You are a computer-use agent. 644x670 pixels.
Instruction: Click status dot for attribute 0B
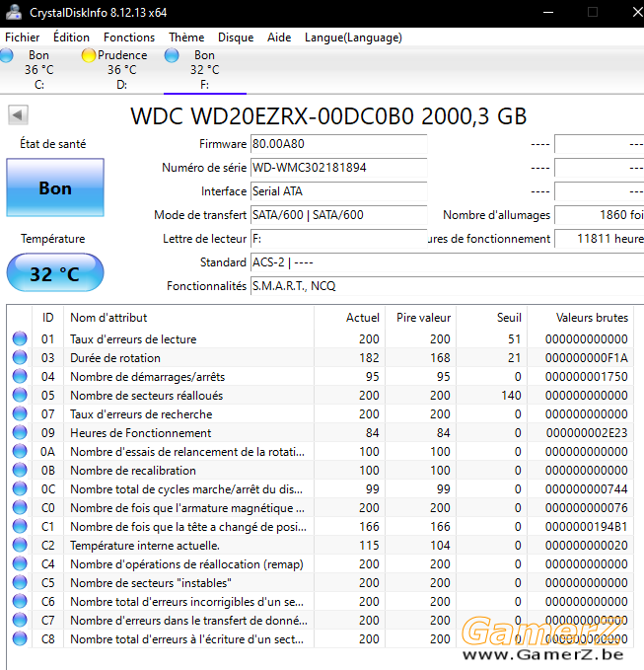coord(20,470)
